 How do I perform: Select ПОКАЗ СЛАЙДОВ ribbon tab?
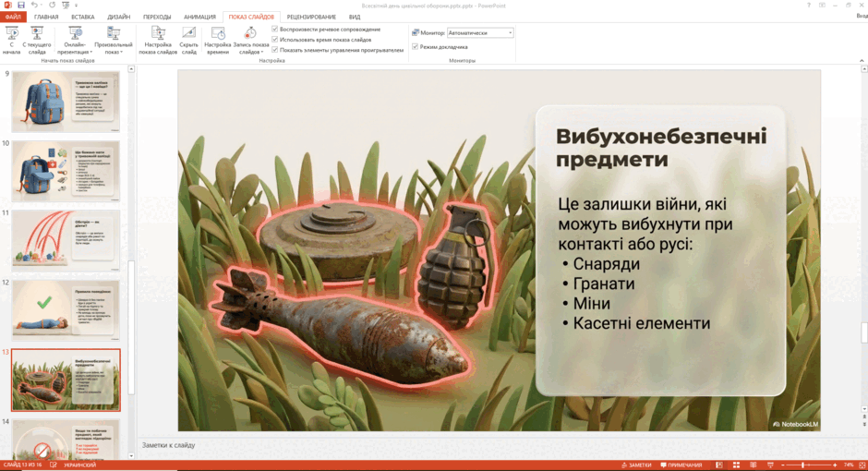[x=251, y=18]
